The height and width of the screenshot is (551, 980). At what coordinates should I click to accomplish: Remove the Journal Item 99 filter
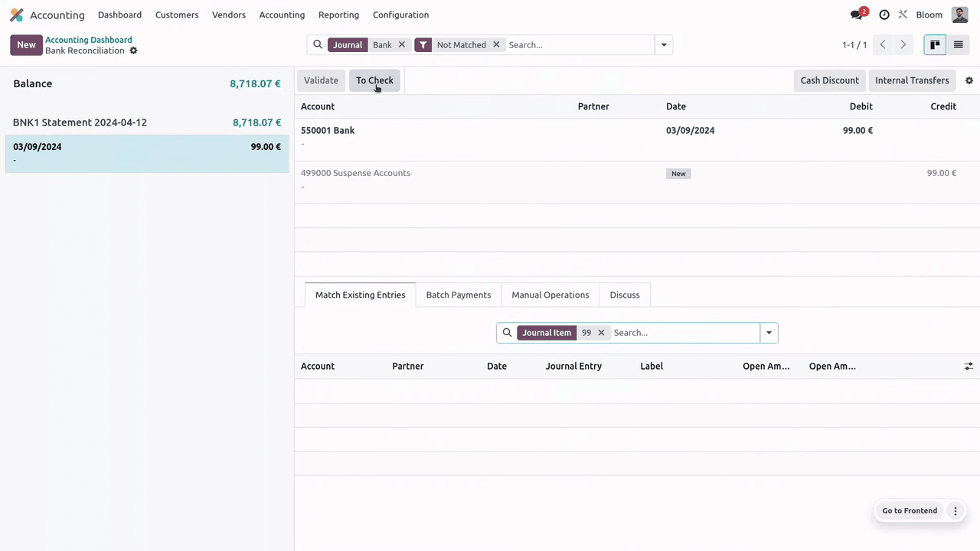(x=601, y=333)
